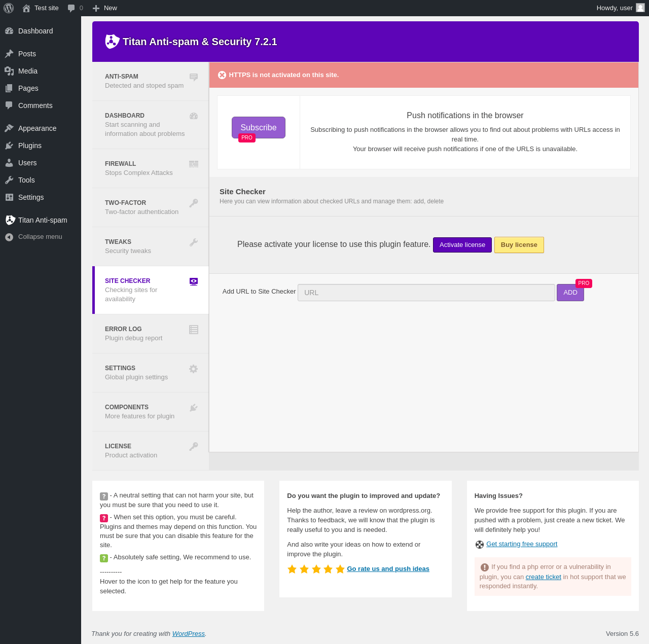This screenshot has width=649, height=644.
Task: Open the License Product activation tab
Action: [151, 451]
